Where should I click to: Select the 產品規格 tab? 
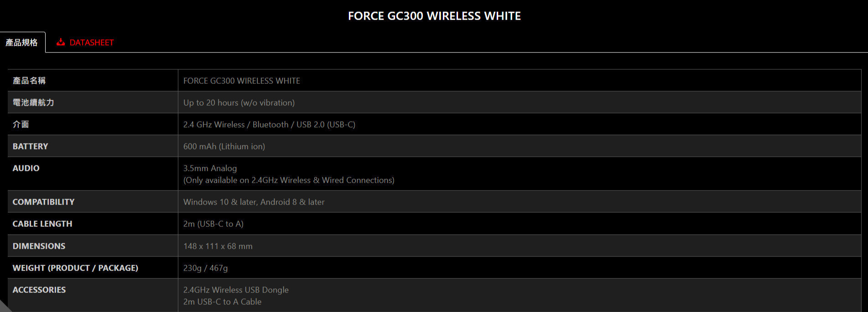[x=22, y=42]
